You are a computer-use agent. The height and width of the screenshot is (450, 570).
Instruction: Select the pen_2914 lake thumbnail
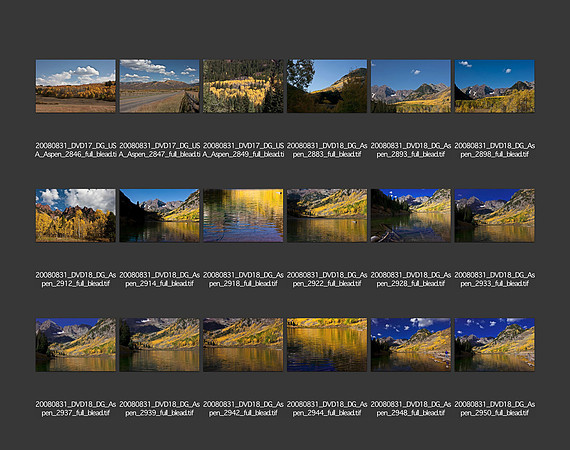point(160,215)
